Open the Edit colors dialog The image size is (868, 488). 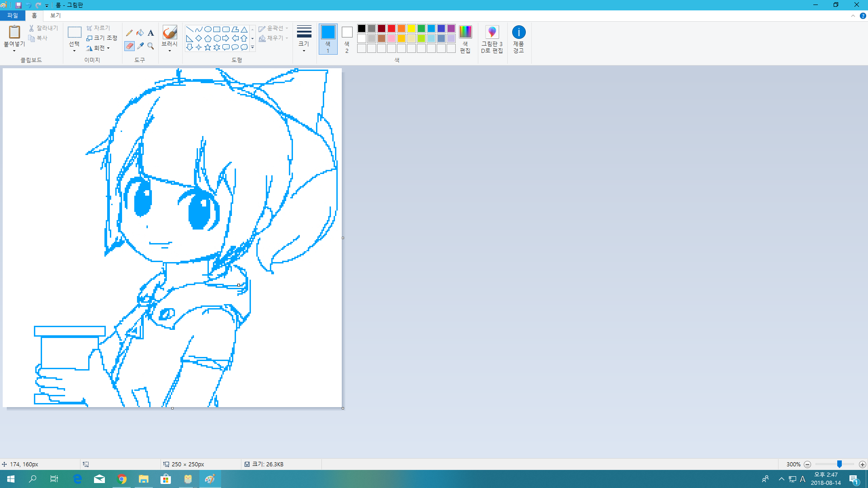pos(465,39)
